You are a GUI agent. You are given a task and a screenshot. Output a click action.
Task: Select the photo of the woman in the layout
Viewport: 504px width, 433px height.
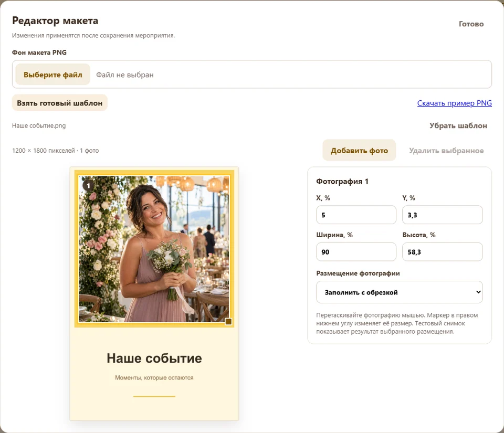(x=154, y=249)
